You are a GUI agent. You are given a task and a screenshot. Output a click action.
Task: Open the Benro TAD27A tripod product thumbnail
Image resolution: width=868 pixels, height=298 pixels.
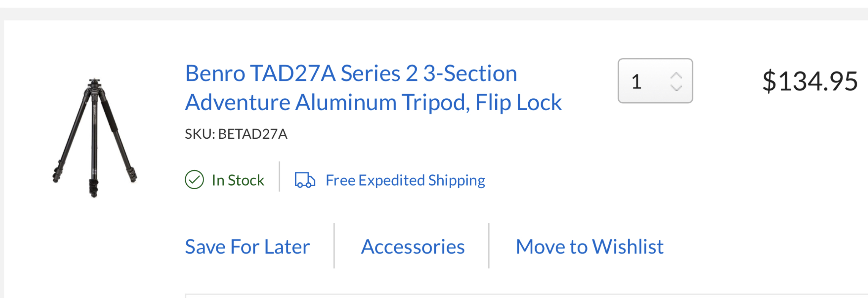click(95, 138)
